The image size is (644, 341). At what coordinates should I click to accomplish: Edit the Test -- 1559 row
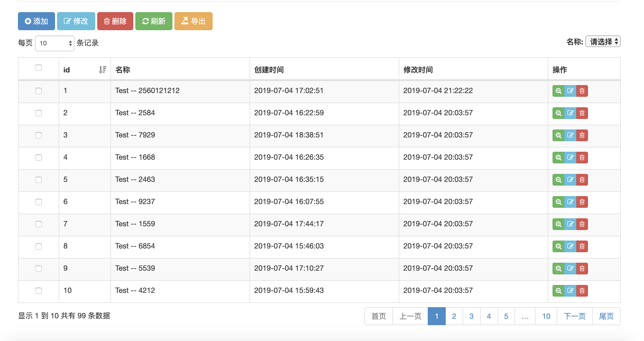(x=570, y=224)
